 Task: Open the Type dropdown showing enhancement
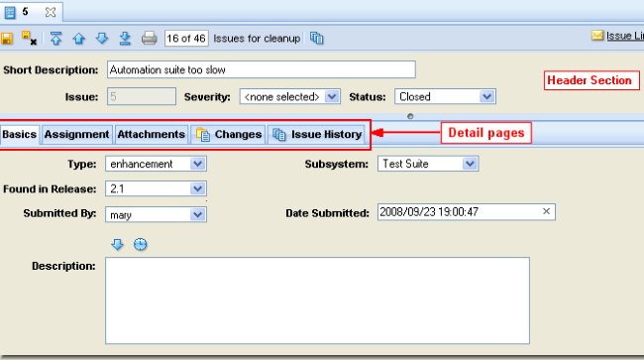[157, 164]
